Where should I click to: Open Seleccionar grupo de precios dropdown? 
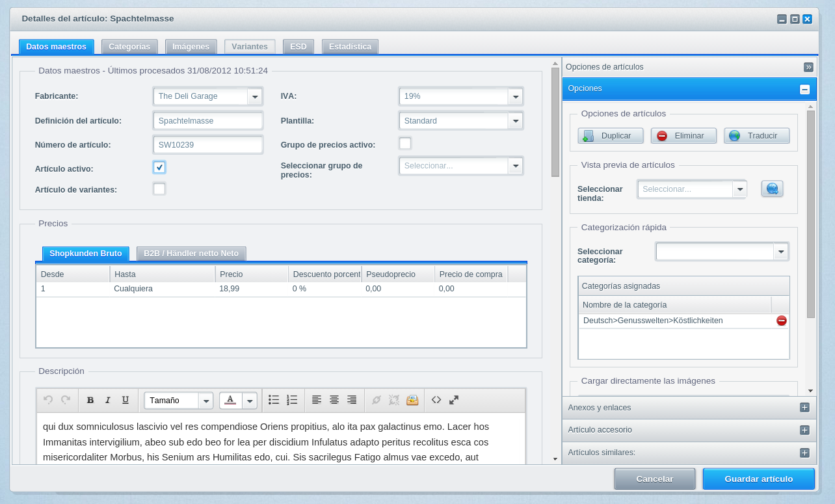pyautogui.click(x=515, y=166)
